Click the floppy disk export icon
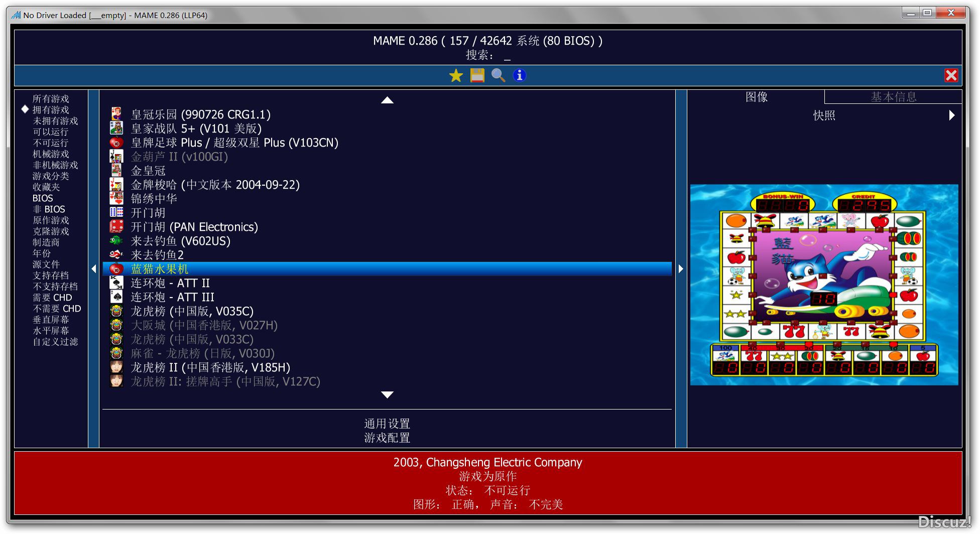This screenshot has width=980, height=534. [x=477, y=75]
